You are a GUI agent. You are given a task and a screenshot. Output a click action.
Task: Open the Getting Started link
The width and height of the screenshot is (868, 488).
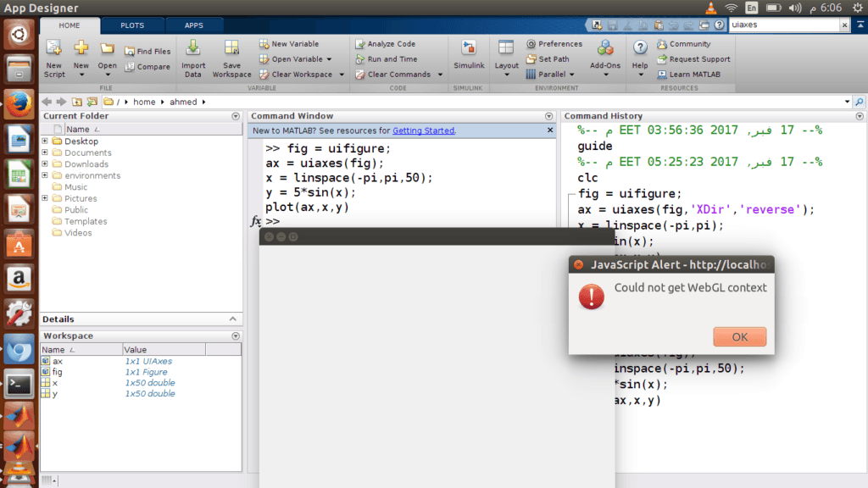tap(423, 130)
